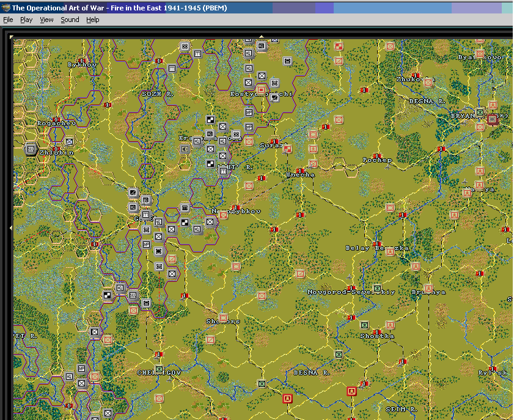Click the map scroll-left arrow on left edge

click(x=11, y=227)
